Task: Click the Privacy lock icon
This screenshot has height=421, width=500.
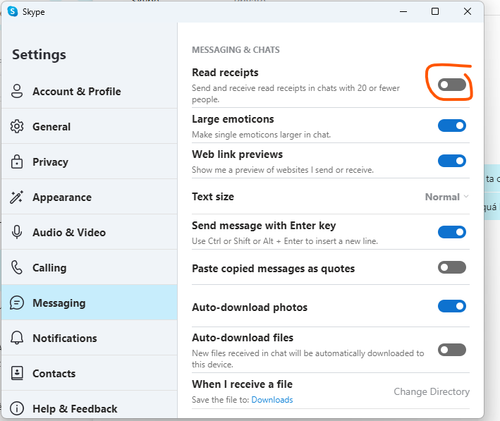Action: (17, 162)
